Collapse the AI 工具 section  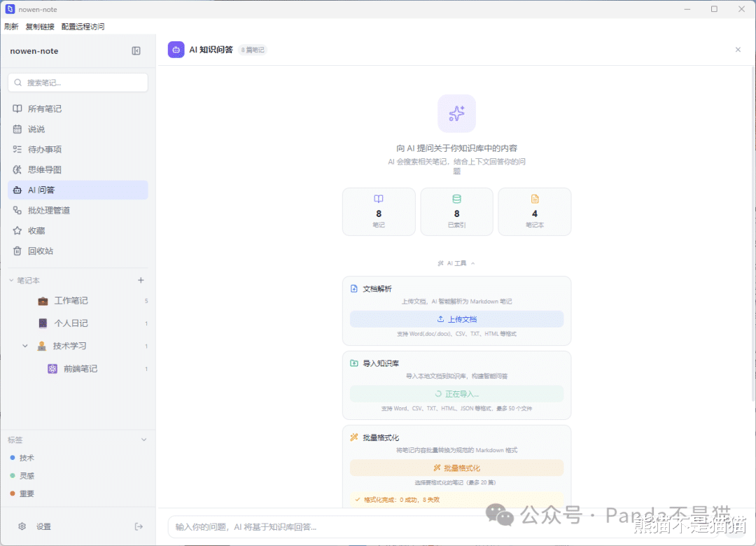click(456, 263)
